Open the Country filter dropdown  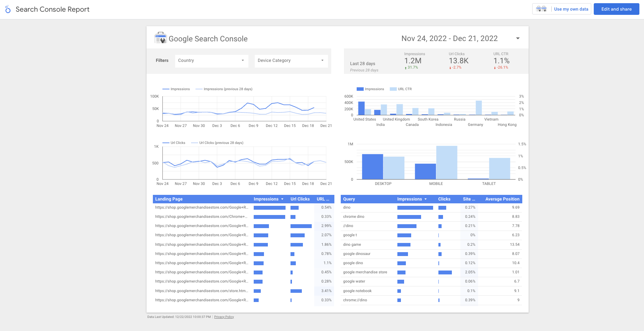(211, 61)
